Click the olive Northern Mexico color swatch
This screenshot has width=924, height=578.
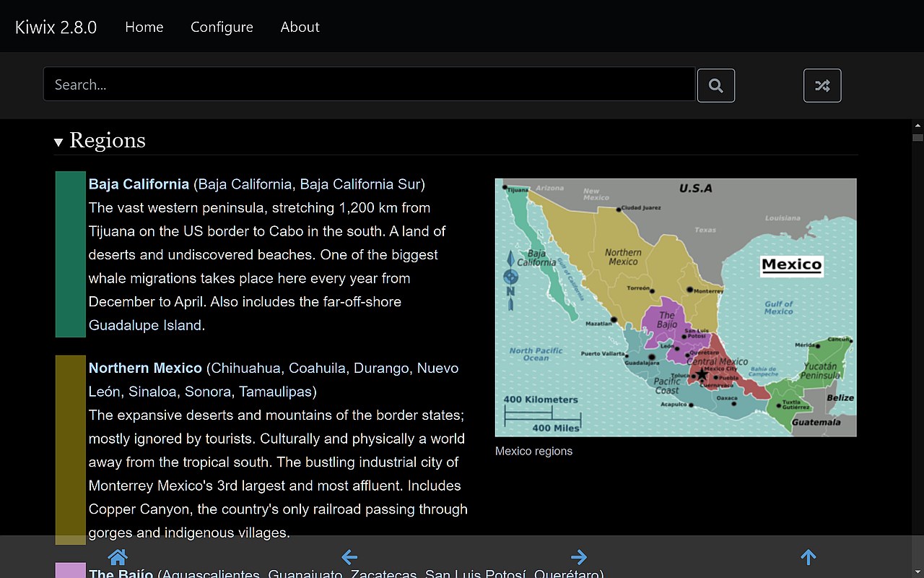tap(71, 449)
